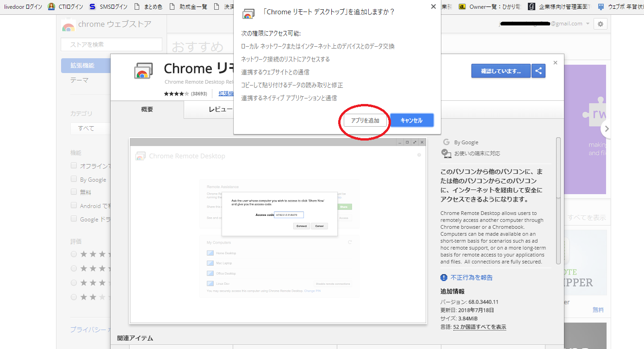644x349 pixels.
Task: Open the 不正行為を報告 link
Action: click(471, 277)
